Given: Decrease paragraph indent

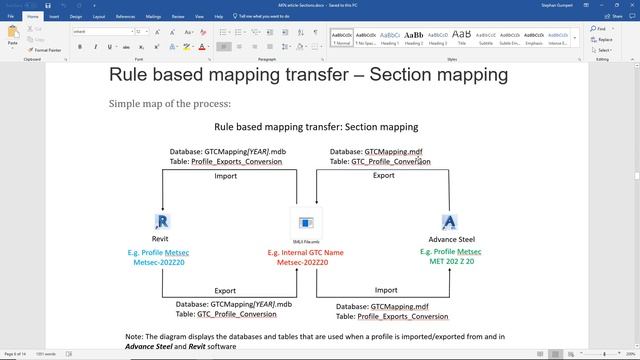Looking at the screenshot, I should point(270,32).
